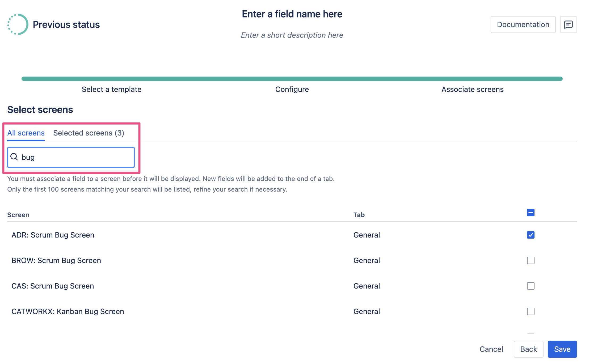Open the feedback comment icon
589x364 pixels.
568,24
